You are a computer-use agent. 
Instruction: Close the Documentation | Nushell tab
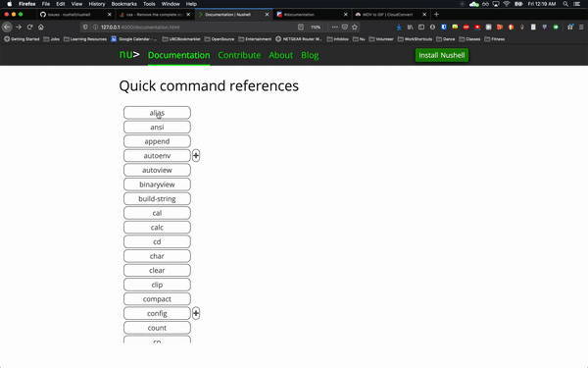click(267, 15)
